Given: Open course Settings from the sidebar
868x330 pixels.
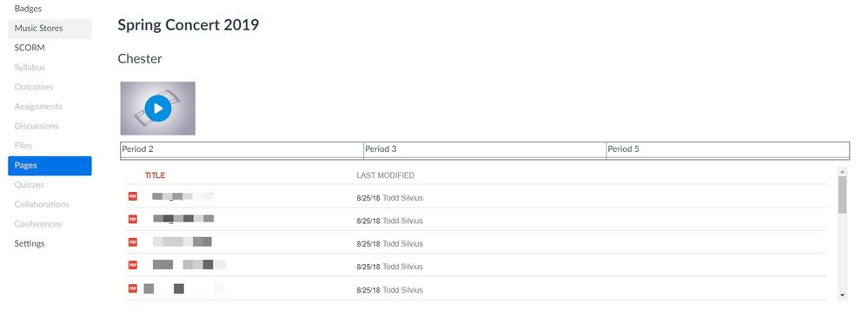Looking at the screenshot, I should tap(30, 244).
